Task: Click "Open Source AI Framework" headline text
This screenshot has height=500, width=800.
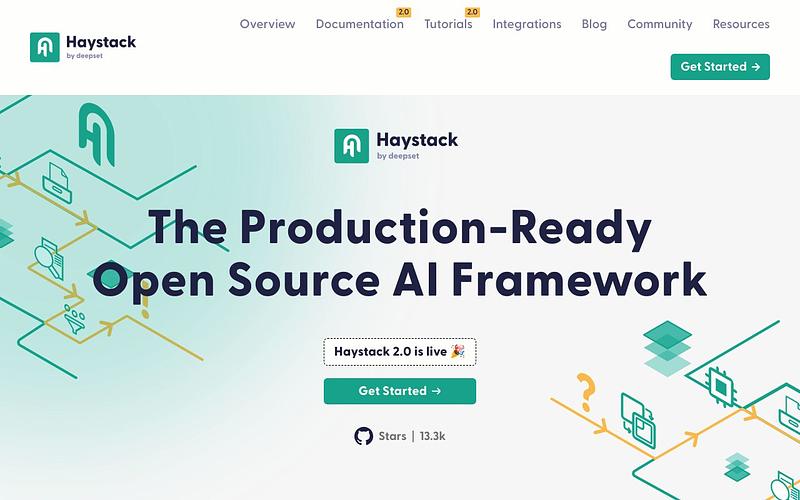Action: pos(400,280)
